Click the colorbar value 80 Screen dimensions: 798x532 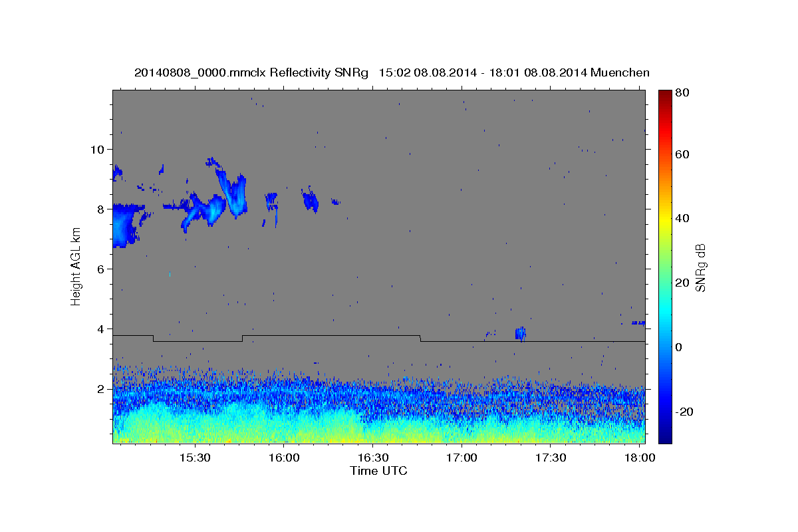682,92
